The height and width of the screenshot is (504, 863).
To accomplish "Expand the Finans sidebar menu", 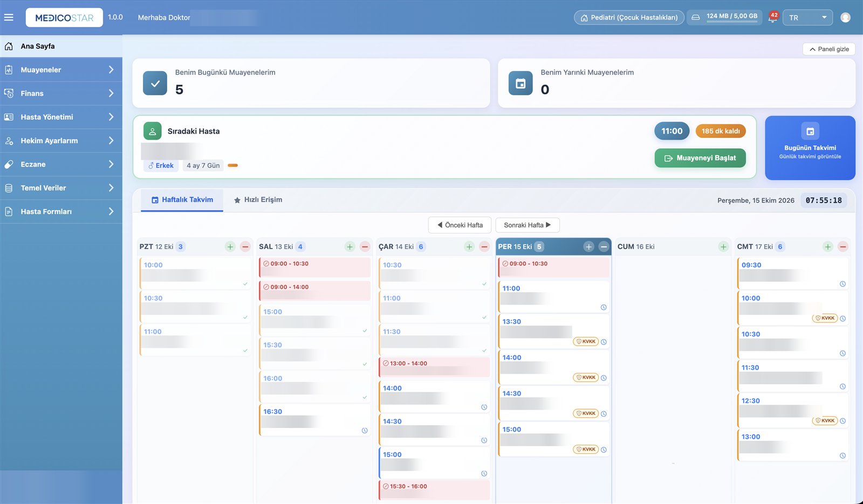I will pyautogui.click(x=61, y=93).
